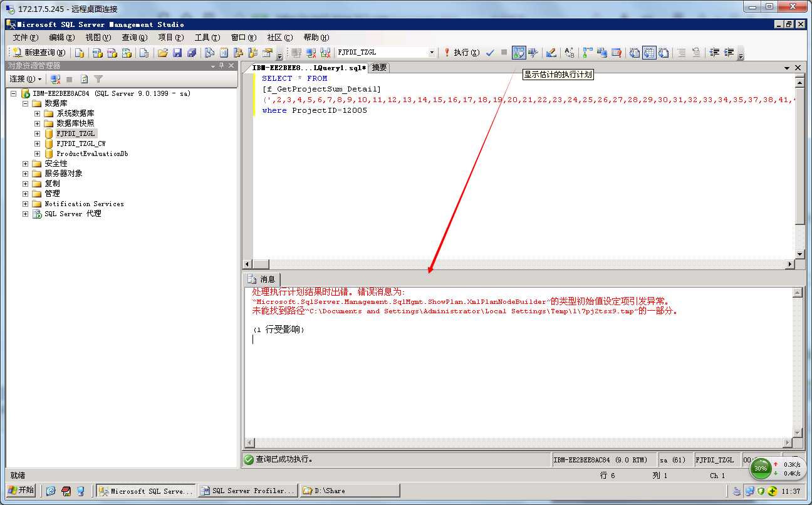Toggle auto-hide pin on Object Explorer panel
Screen dimensions: 812x505
(221, 66)
